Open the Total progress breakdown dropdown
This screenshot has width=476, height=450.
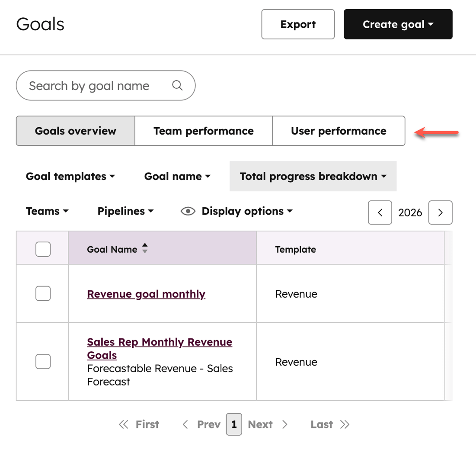(313, 176)
